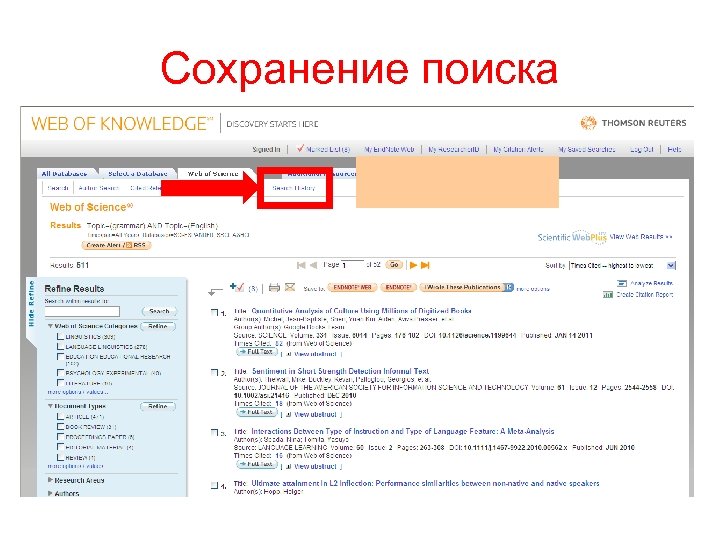Screen dimensions: 720x540
Task: Click Refine button for Document Types
Action: point(158,406)
